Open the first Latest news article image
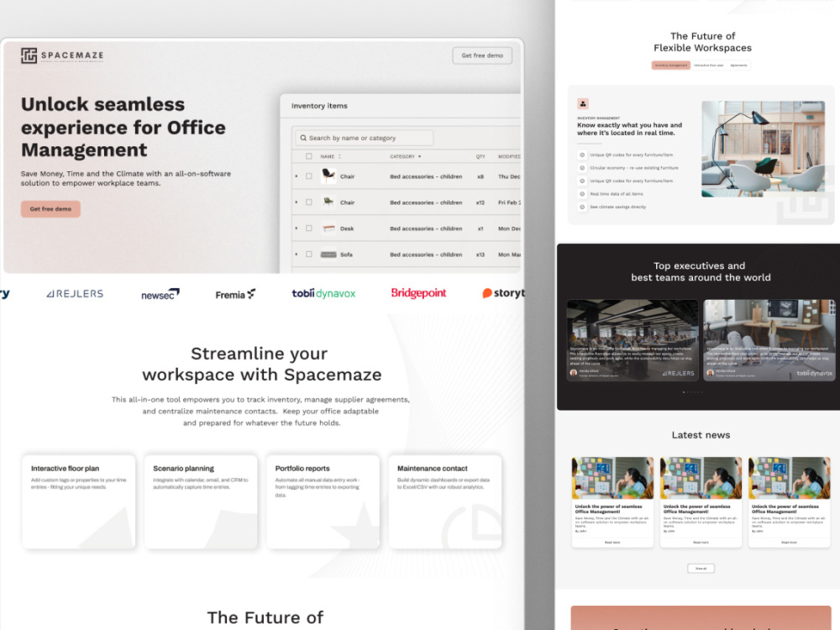This screenshot has width=840, height=630. tap(612, 478)
